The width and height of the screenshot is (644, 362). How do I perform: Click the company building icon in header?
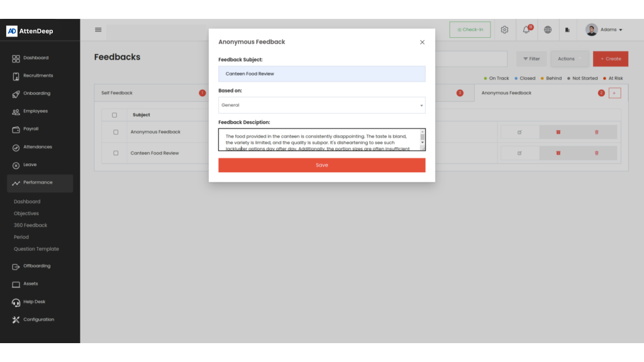[567, 30]
